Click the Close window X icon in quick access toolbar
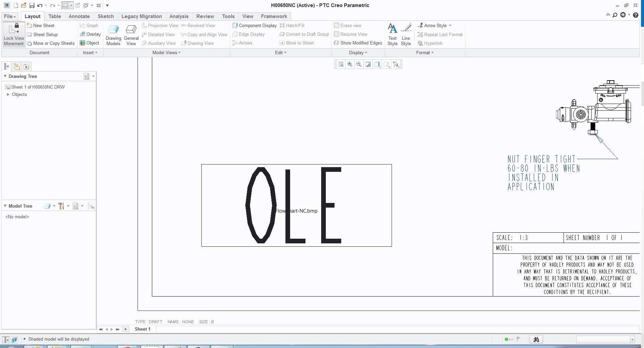Image resolution: width=644 pixels, height=348 pixels. pos(98,5)
